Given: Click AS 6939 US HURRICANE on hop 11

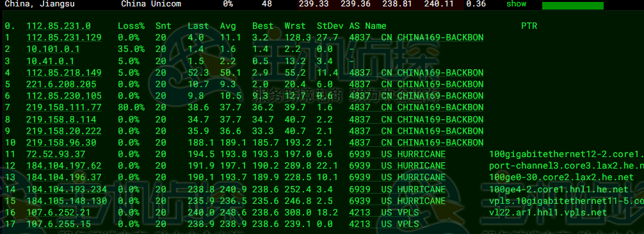Looking at the screenshot, I should 398,155.
